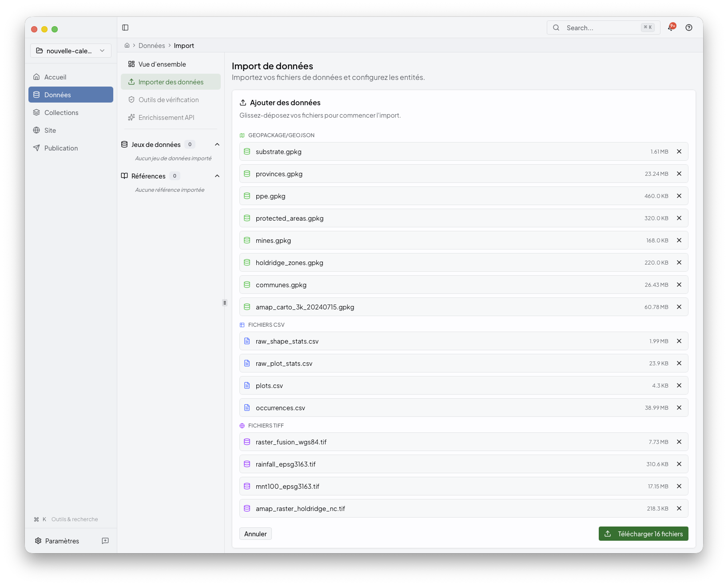
Task: Remove occurrences.csv from the import queue
Action: [x=679, y=408]
